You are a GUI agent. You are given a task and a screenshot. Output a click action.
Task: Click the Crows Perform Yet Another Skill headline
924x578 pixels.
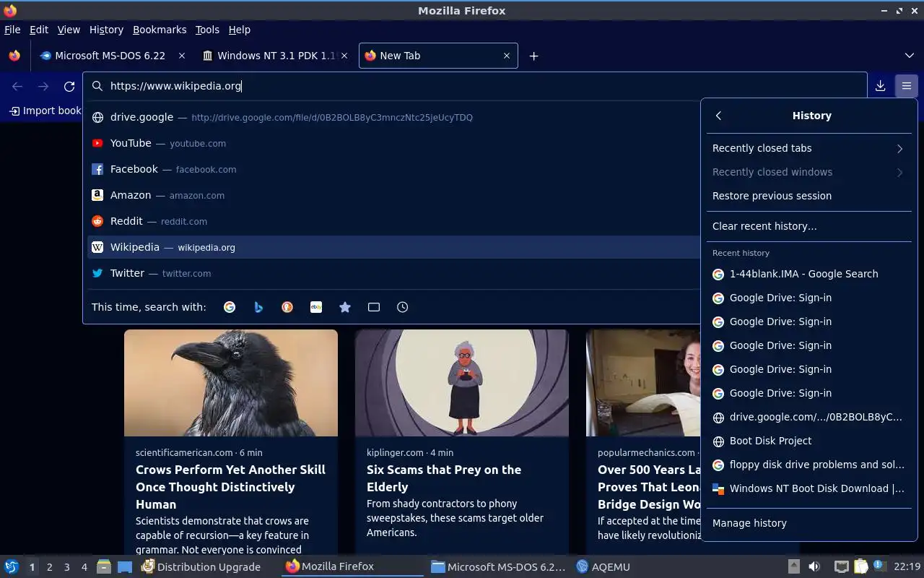[x=230, y=487]
